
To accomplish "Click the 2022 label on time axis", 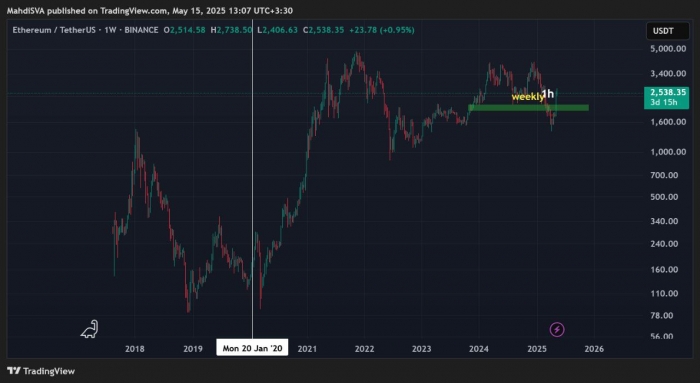I will pos(364,349).
